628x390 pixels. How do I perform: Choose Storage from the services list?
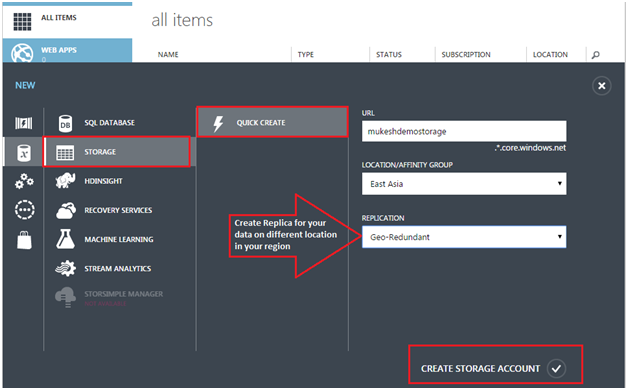tap(117, 152)
